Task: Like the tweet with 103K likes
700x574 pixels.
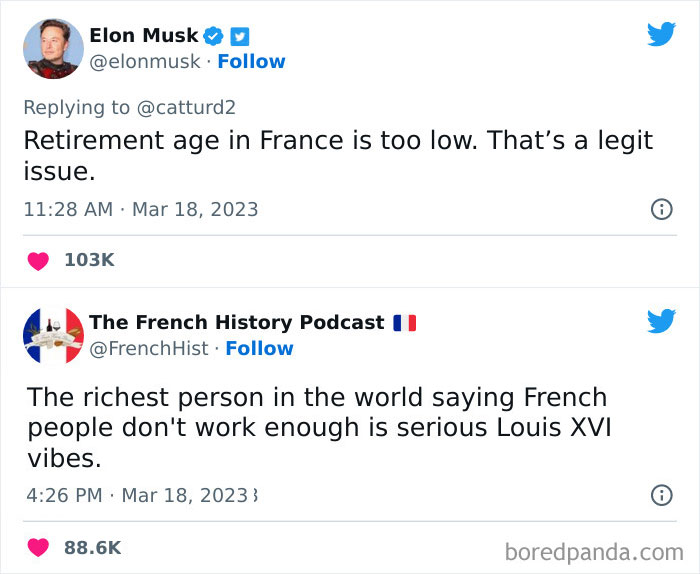Action: pos(38,260)
